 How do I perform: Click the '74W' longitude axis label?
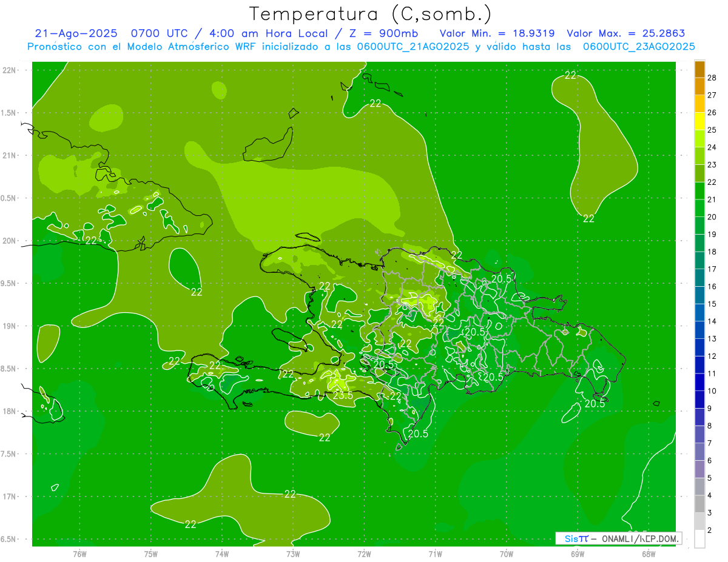click(x=222, y=554)
